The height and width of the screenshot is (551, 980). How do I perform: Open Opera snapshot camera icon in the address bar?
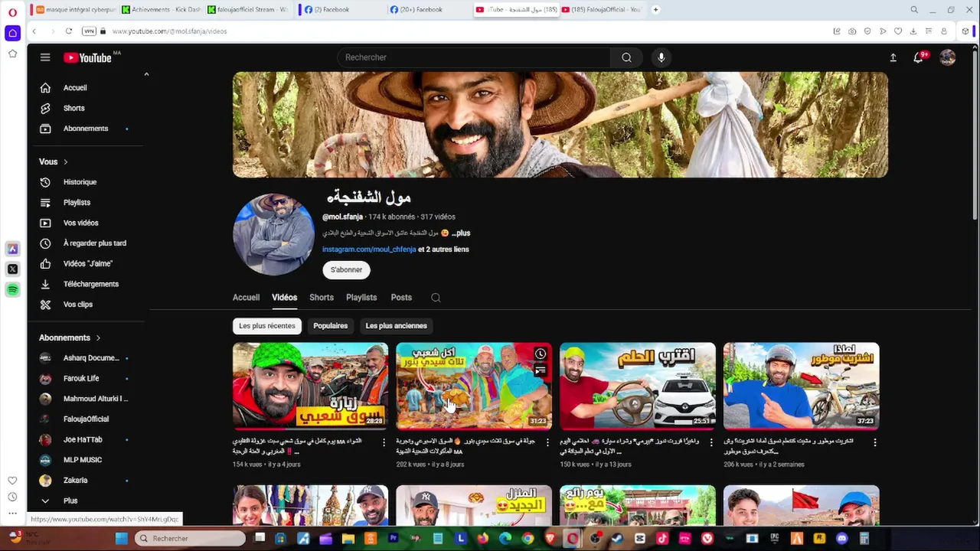coord(852,31)
